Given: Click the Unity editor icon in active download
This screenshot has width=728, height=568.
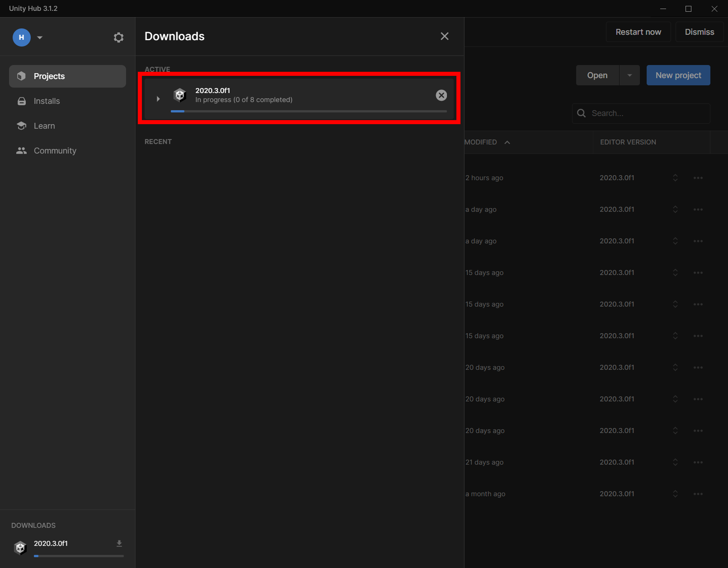Looking at the screenshot, I should 180,95.
